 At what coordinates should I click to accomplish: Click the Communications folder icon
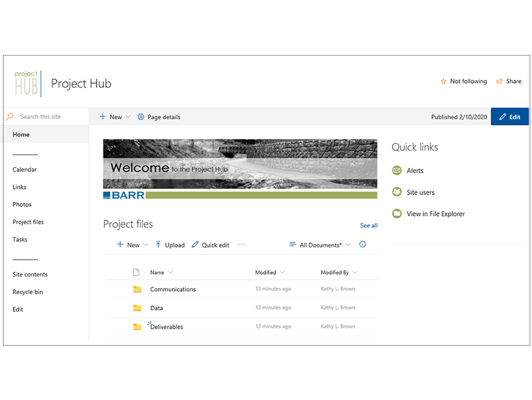click(137, 290)
